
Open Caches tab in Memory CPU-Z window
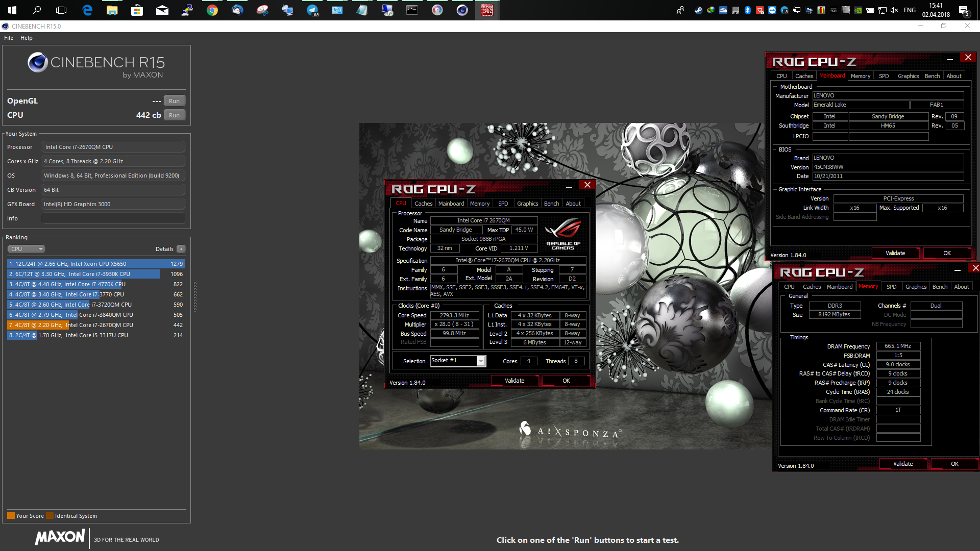(x=812, y=287)
